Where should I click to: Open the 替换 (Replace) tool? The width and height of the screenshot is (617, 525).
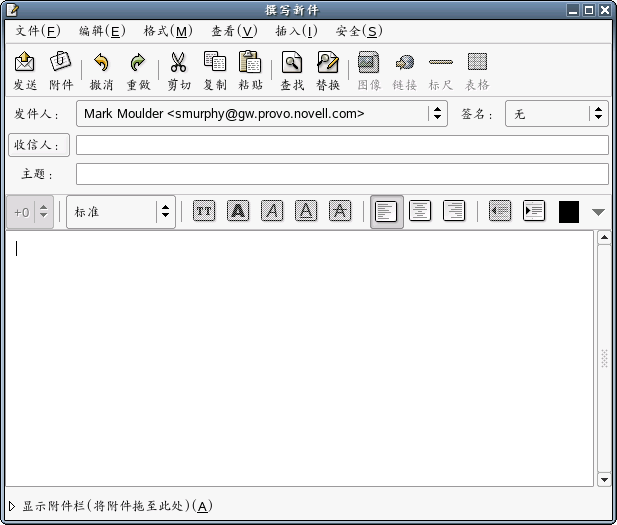(x=328, y=62)
